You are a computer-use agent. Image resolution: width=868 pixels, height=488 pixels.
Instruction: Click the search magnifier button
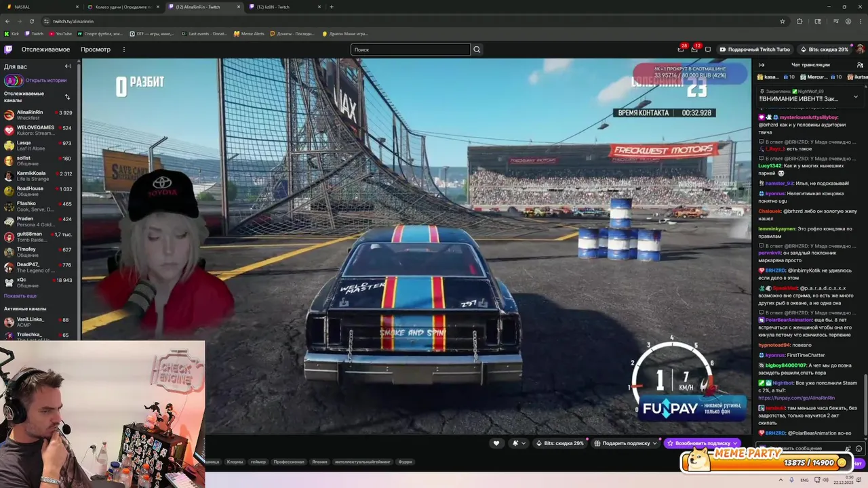tap(477, 49)
